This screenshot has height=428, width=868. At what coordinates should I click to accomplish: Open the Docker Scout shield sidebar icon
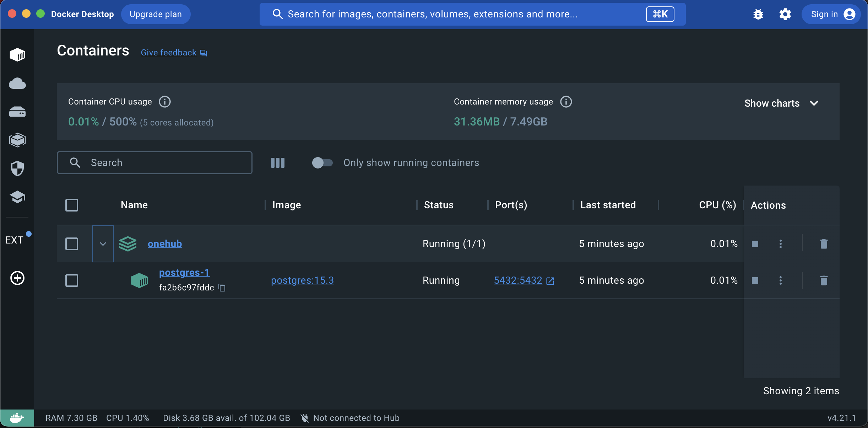[x=17, y=168]
